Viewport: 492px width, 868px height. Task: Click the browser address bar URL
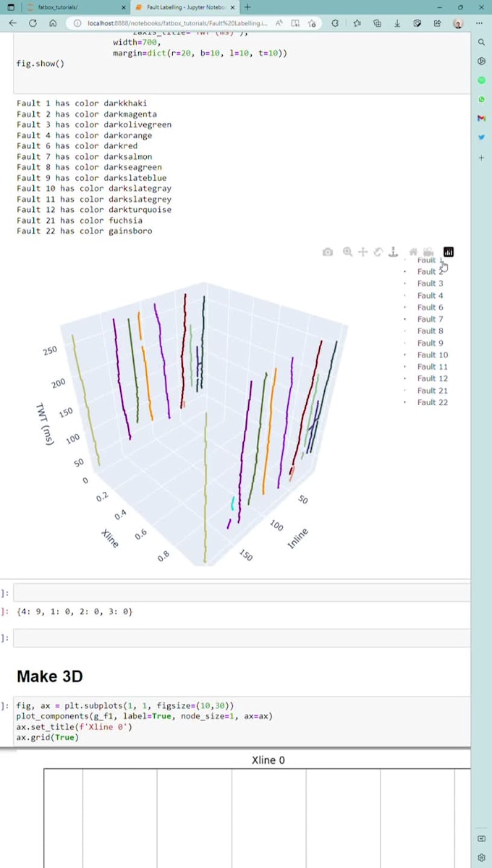pos(177,23)
